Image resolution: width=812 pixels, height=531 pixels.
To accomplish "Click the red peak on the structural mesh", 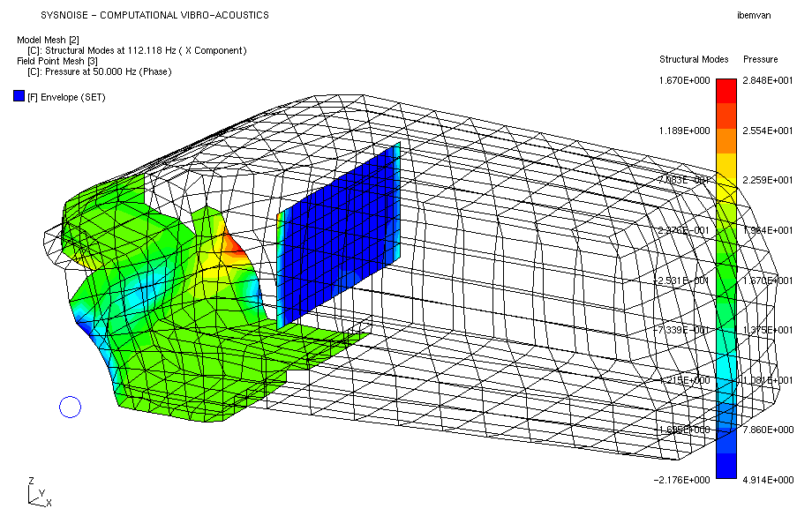I will tap(238, 244).
